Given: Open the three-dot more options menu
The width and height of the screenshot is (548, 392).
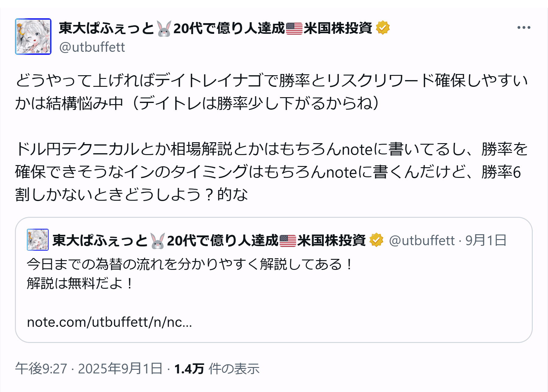Looking at the screenshot, I should pyautogui.click(x=524, y=28).
